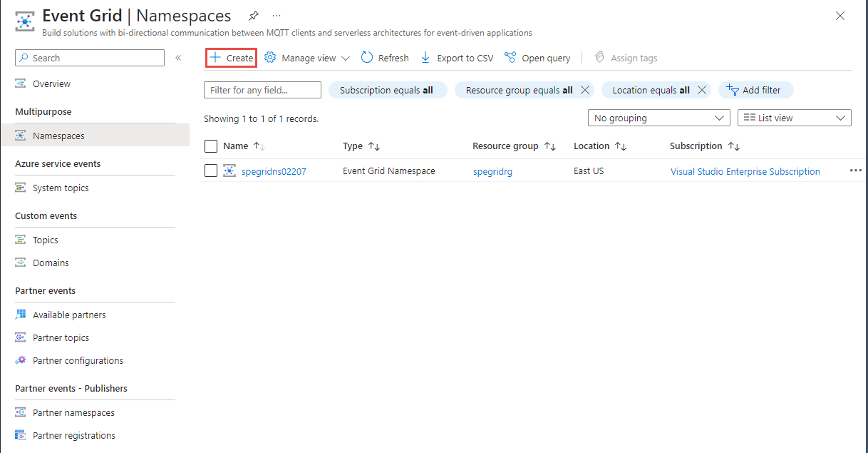Image resolution: width=868 pixels, height=453 pixels.
Task: Collapse the sidebar with the double chevron
Action: (178, 58)
